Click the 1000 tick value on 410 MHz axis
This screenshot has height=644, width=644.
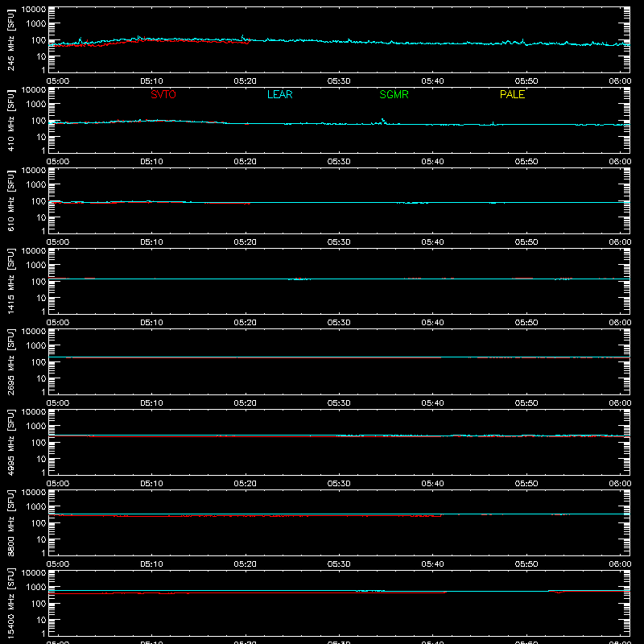[x=36, y=105]
